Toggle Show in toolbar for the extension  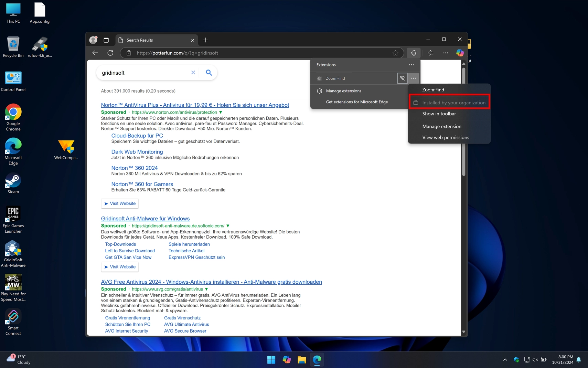[x=439, y=114]
